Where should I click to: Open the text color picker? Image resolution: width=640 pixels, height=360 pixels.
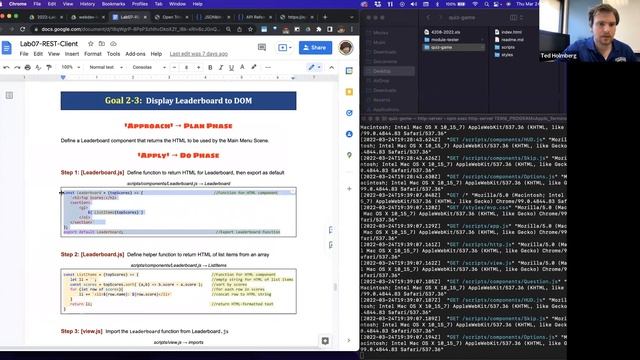coord(242,67)
